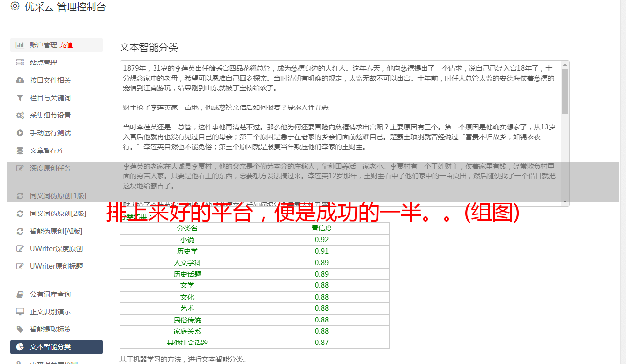This screenshot has width=626, height=364.
Task: Select the database icon for 文章暂存库
Action: coord(20,150)
